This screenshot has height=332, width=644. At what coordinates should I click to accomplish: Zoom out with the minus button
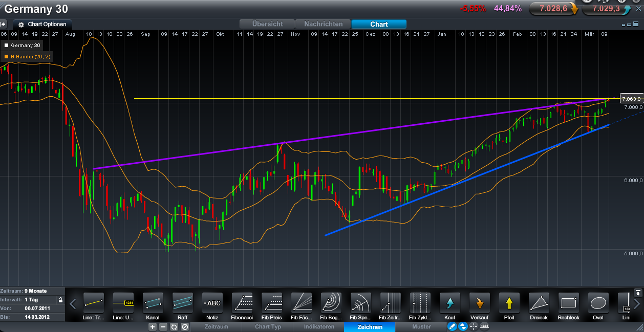[x=163, y=326]
